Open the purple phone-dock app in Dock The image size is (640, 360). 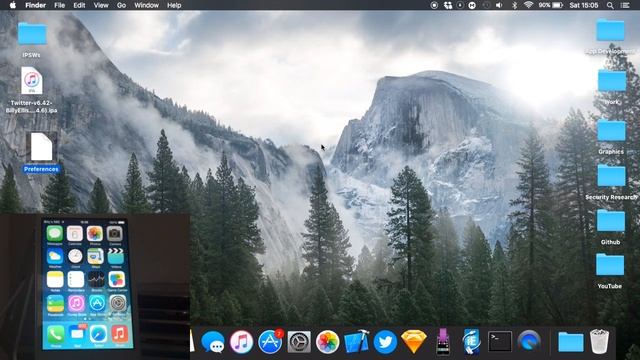click(x=443, y=341)
